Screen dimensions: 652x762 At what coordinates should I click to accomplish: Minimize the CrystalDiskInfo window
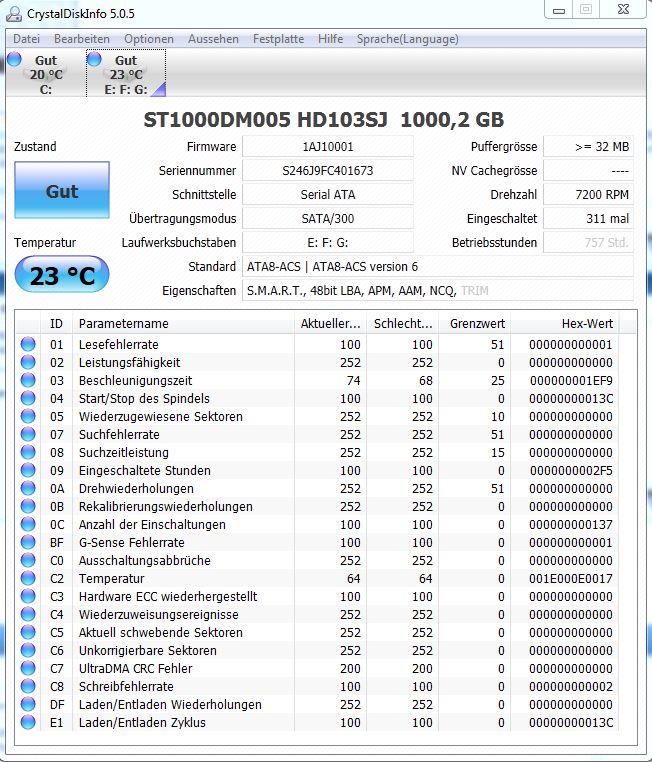[x=559, y=10]
